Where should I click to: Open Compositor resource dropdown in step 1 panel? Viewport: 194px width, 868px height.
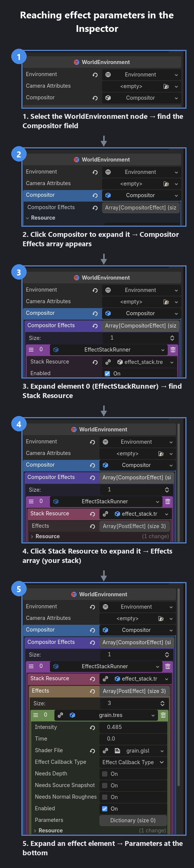coord(176,98)
